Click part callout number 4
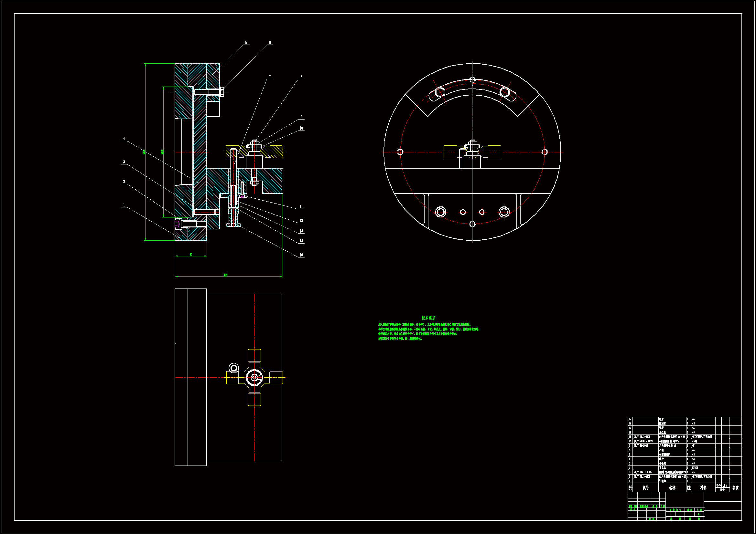This screenshot has width=756, height=534. [124, 139]
